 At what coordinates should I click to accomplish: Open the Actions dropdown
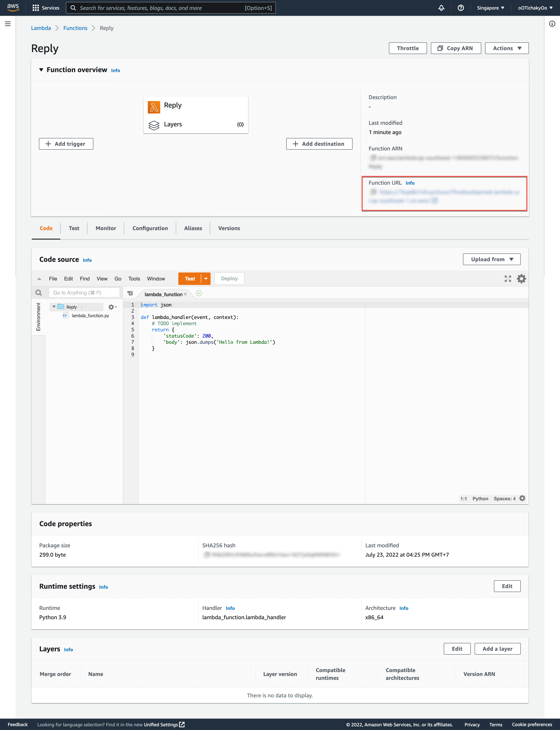point(506,48)
